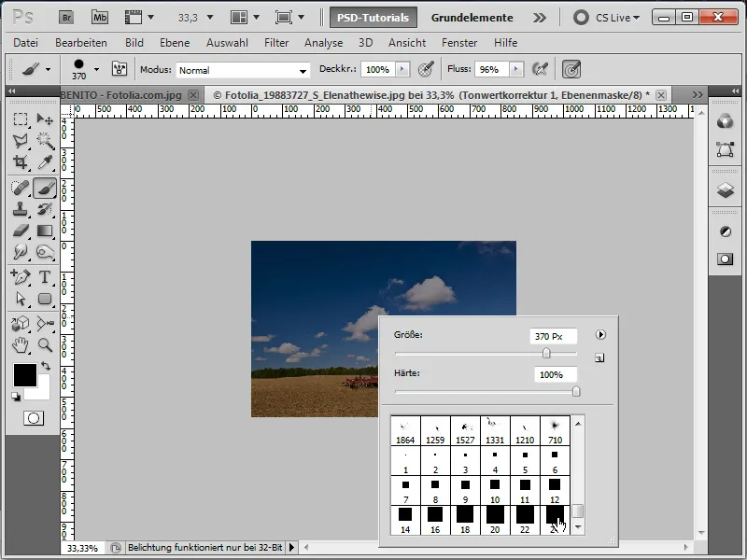Open the Ebene menu
Screen dimensions: 747x560
pos(175,43)
